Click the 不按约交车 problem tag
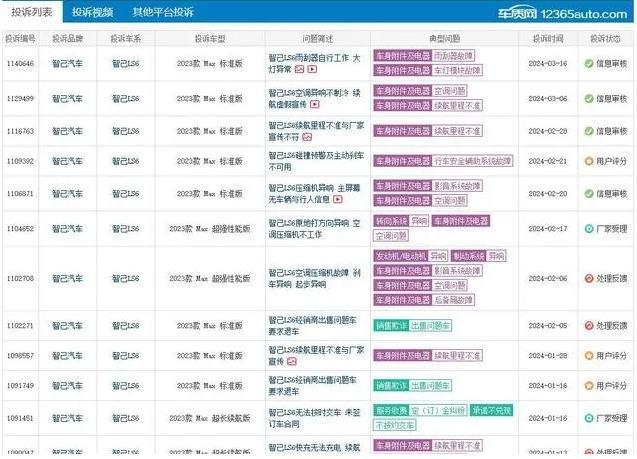Image resolution: width=637 pixels, height=459 pixels. 395,425
